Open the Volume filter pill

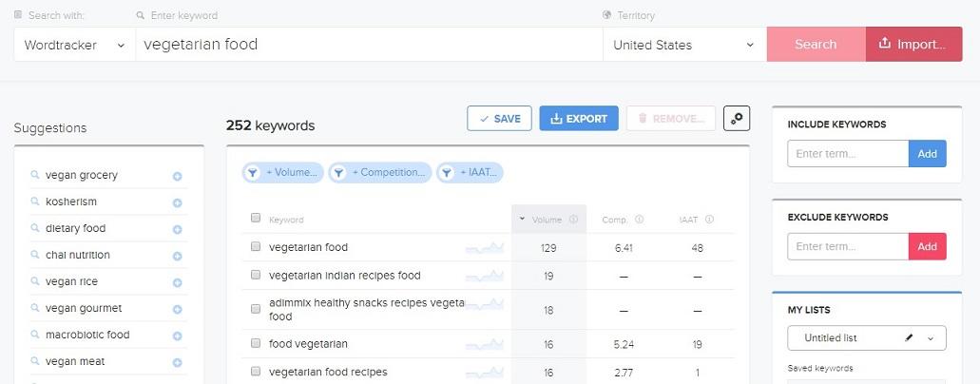283,173
